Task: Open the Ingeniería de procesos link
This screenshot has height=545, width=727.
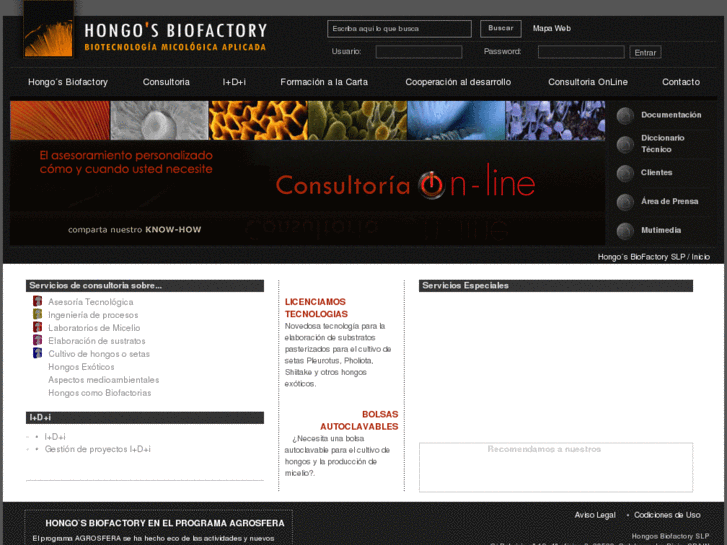Action: 93,315
